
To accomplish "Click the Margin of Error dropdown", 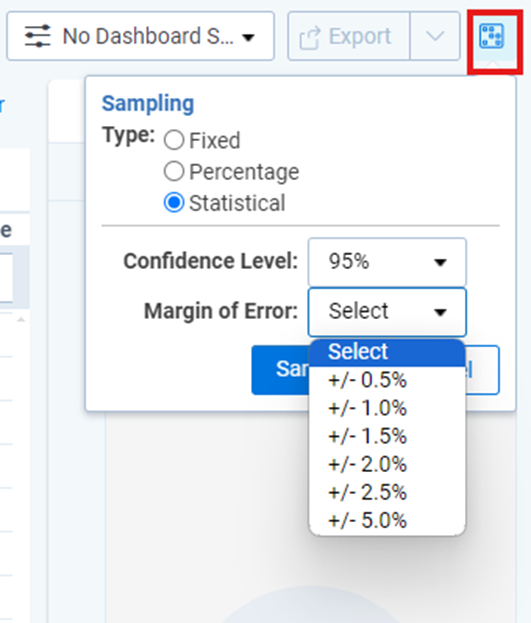I will 387,312.
